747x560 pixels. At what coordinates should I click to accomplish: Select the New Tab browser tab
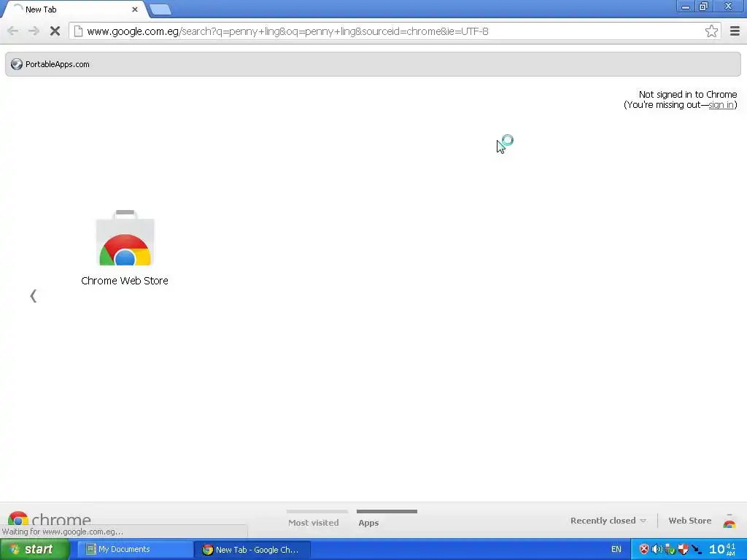tap(74, 9)
